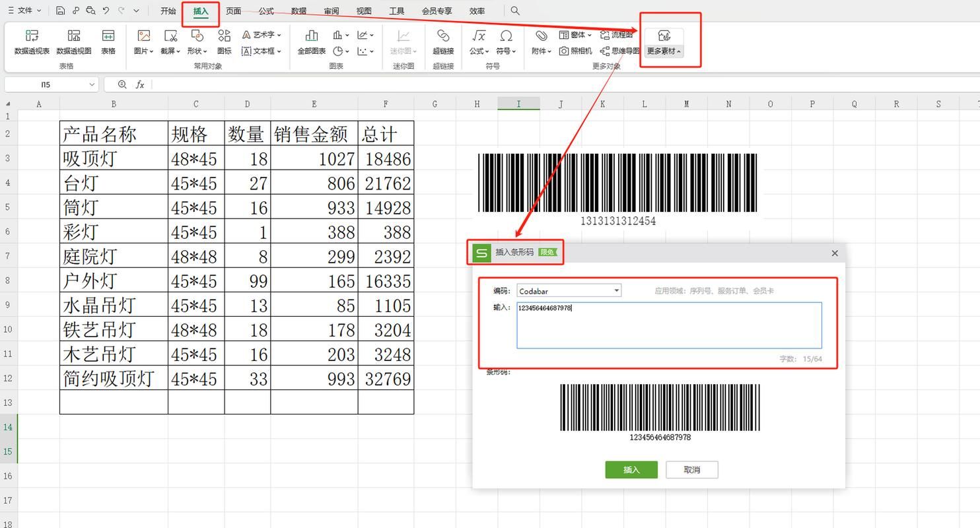Screen dimensions: 980x528
Task: Click the 符号 omega symbol icon
Action: [506, 36]
